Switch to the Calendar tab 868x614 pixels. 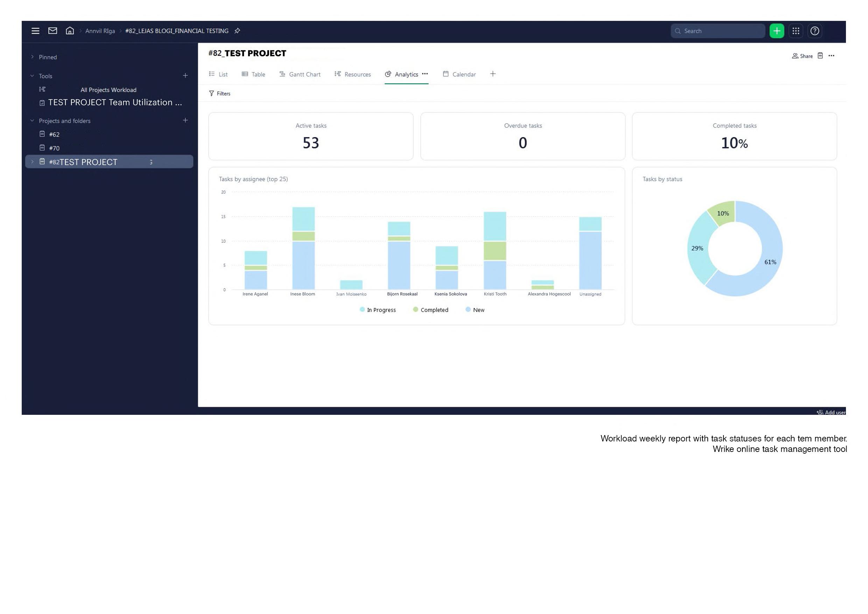(459, 75)
